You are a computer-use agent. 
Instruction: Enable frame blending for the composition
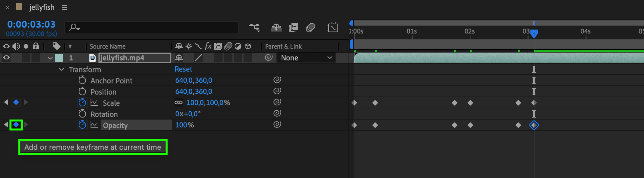coord(293,28)
